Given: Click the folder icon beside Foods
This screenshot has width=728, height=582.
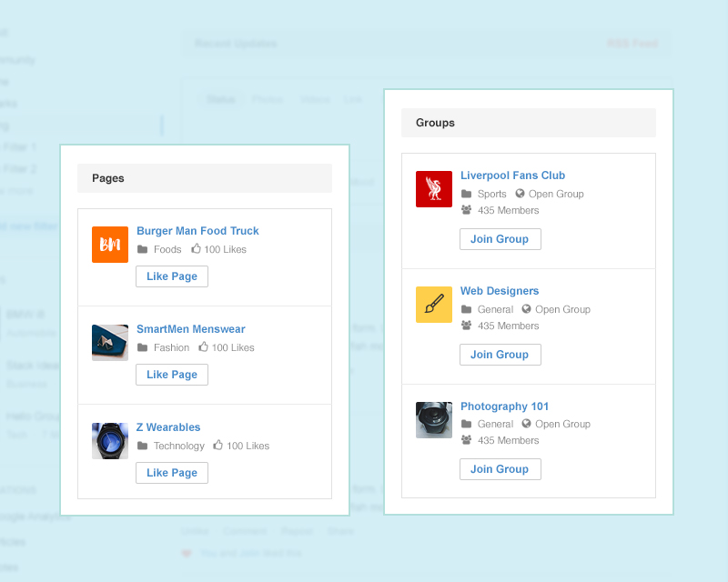Looking at the screenshot, I should coord(143,250).
